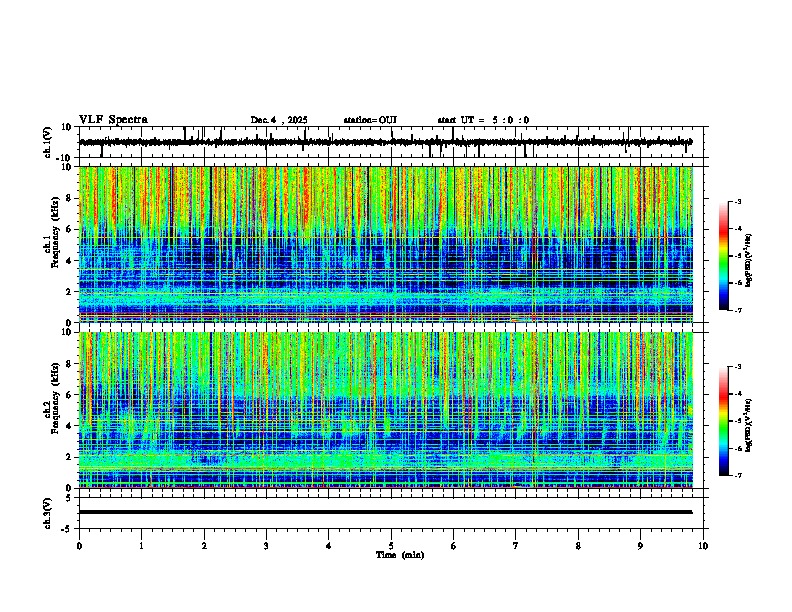Click the time axis tick label "9"
This screenshot has height=612, width=792.
[640, 546]
